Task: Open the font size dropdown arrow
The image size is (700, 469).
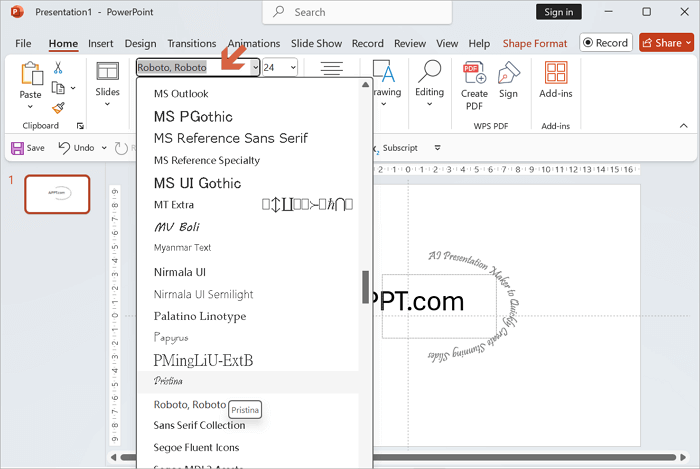Action: (293, 68)
